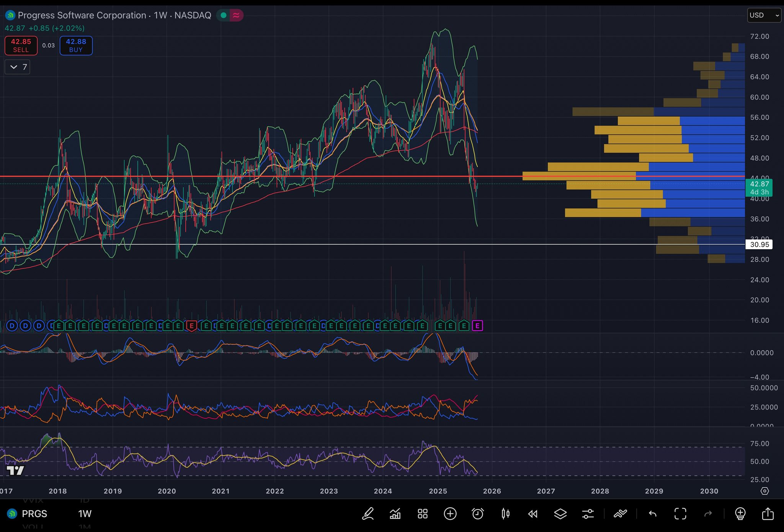Screen dimensions: 784x532
Task: Start bar replay with the rewind icon
Action: click(533, 514)
